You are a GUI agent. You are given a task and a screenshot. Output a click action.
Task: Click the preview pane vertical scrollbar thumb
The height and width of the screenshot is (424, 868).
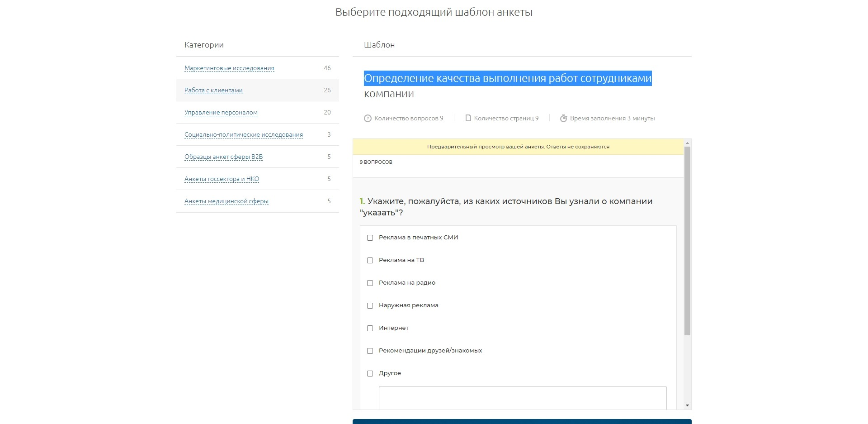687,241
